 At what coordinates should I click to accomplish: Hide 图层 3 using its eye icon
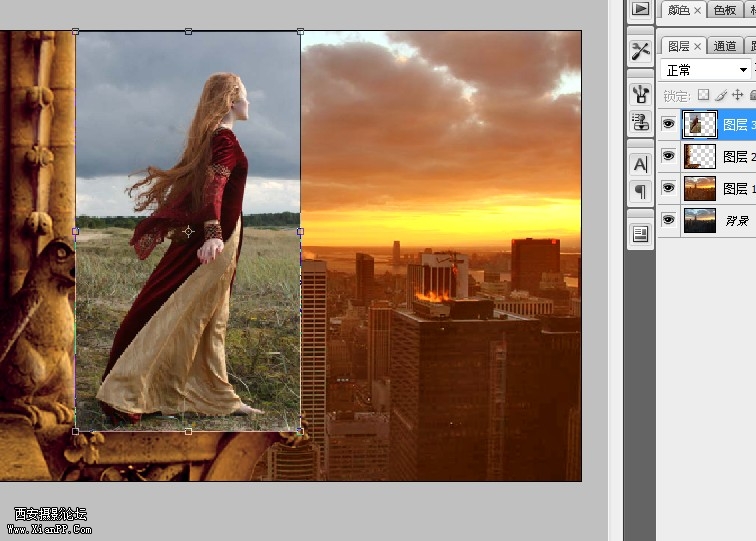(669, 124)
